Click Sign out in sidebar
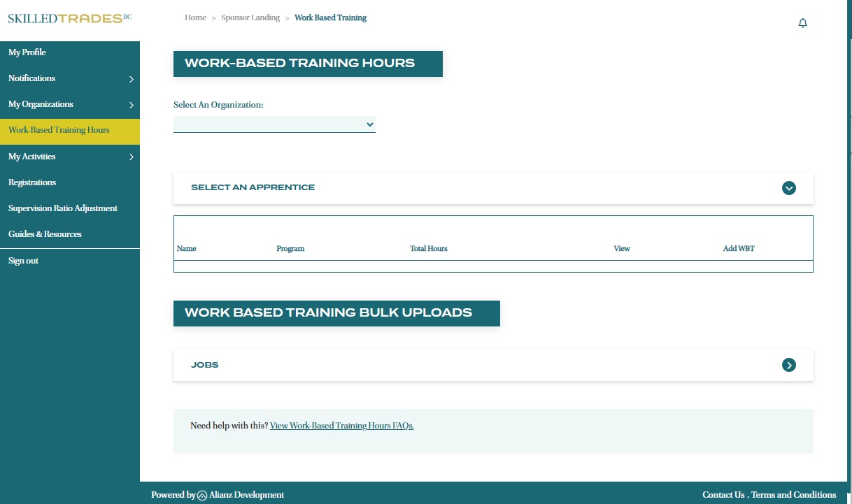 23,261
